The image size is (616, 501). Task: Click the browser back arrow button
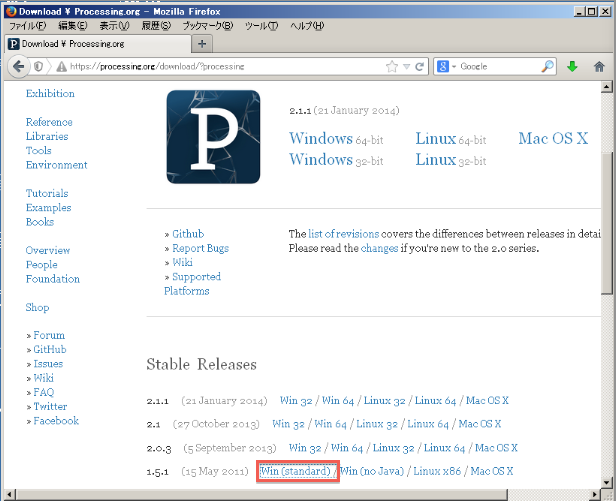click(x=18, y=66)
